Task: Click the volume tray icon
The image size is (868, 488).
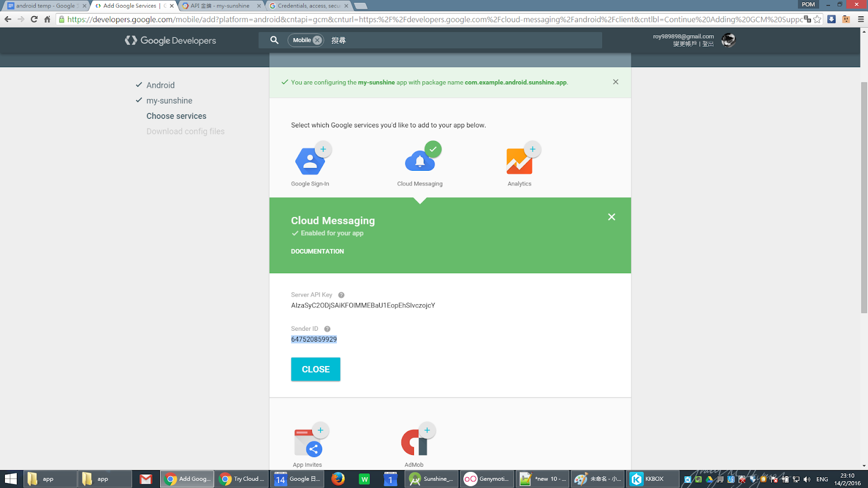Action: (x=807, y=479)
